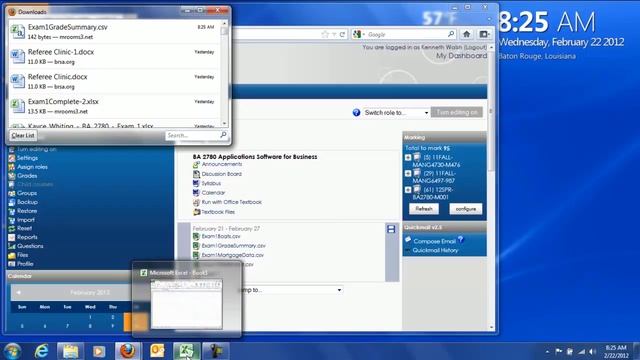Open Quickmail History link
Viewport: 640px width, 360px height.
[435, 250]
